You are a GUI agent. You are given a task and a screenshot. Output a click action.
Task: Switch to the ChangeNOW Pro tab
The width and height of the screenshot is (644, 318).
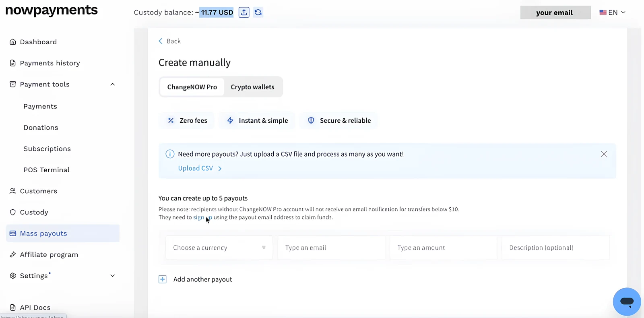[192, 87]
